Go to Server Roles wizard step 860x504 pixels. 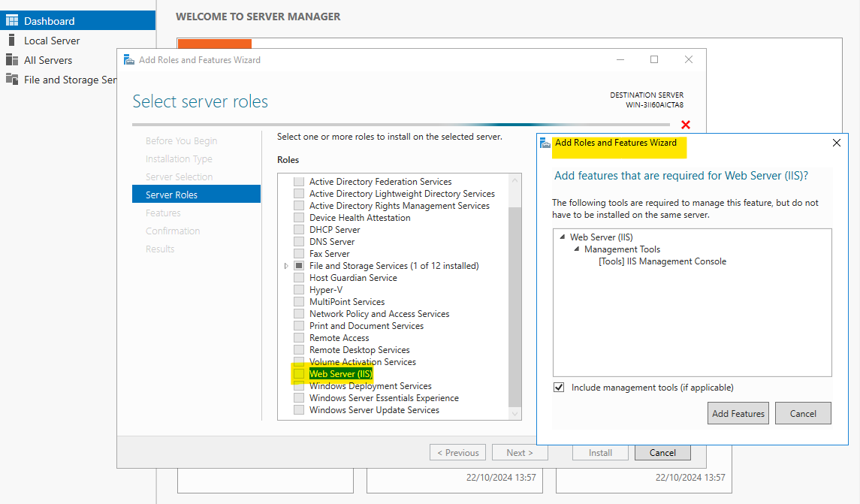pos(171,195)
